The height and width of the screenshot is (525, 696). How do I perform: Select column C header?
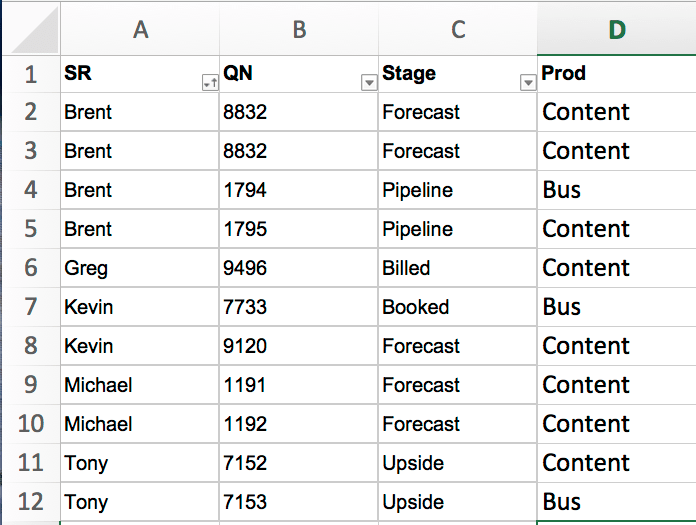(x=458, y=29)
